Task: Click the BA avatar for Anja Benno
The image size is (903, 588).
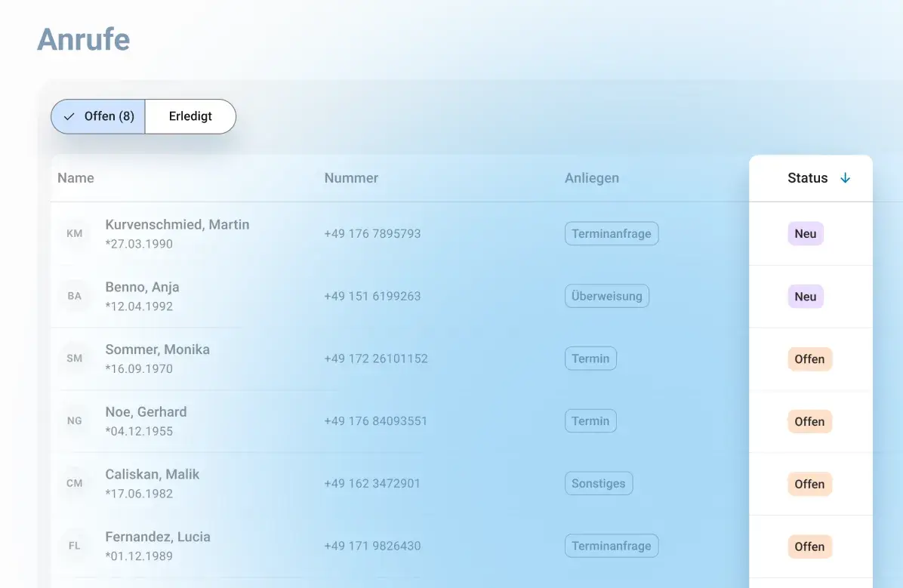Action: pyautogui.click(x=74, y=296)
